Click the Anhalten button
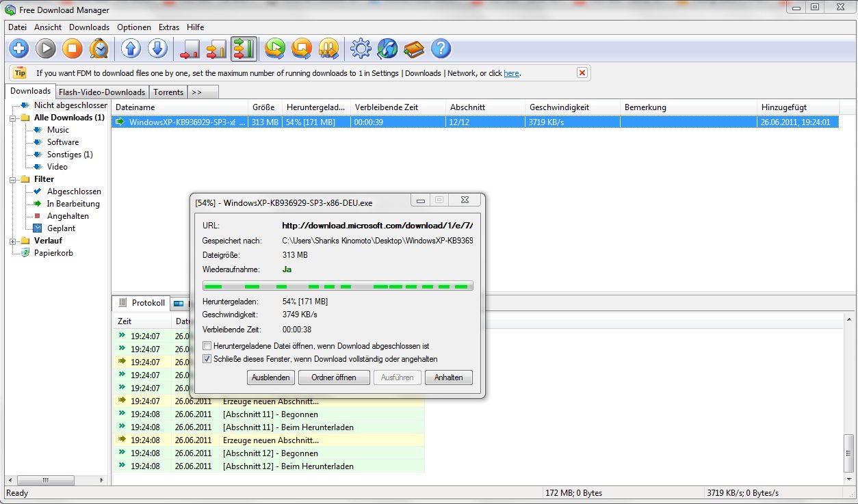Image resolution: width=858 pixels, height=504 pixels. pyautogui.click(x=448, y=377)
